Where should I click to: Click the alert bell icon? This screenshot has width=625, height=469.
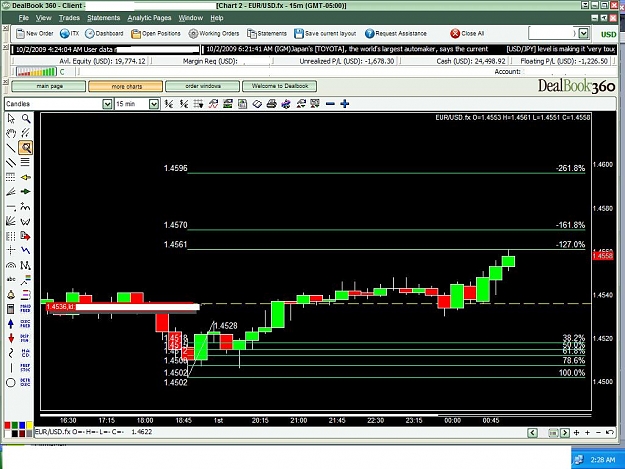tap(11, 294)
